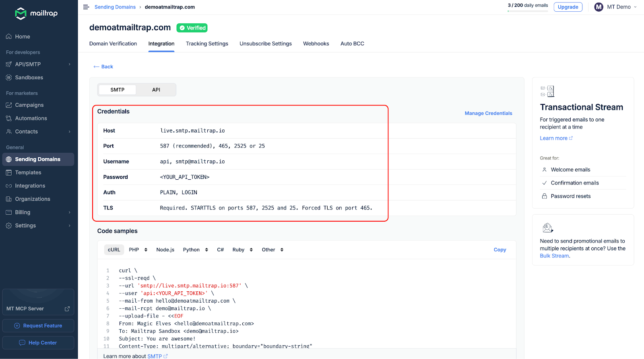Click the Organizations building icon

9,199
